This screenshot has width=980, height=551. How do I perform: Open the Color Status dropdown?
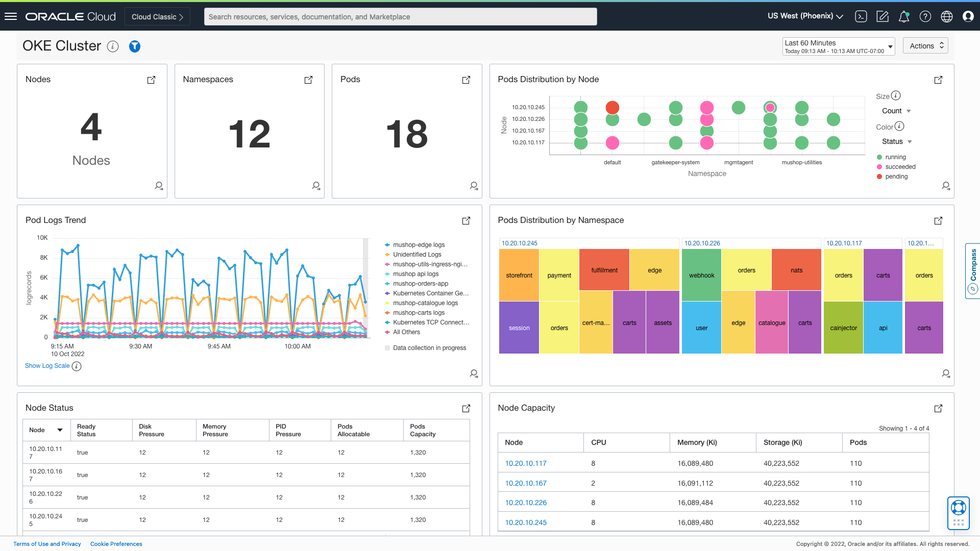897,142
